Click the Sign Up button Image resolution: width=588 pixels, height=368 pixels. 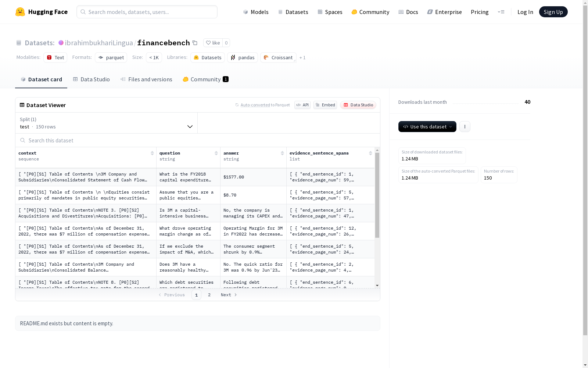click(x=553, y=11)
